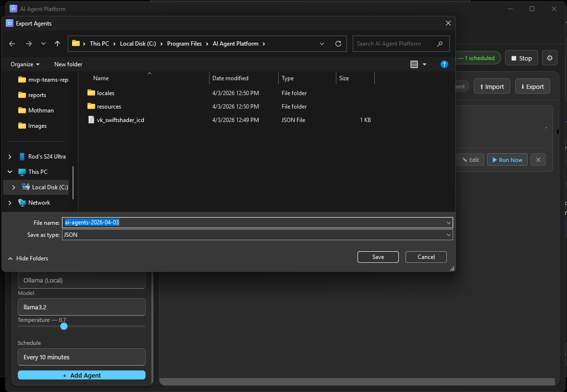Click the forward navigation arrow
567x392 pixels.
tap(28, 43)
